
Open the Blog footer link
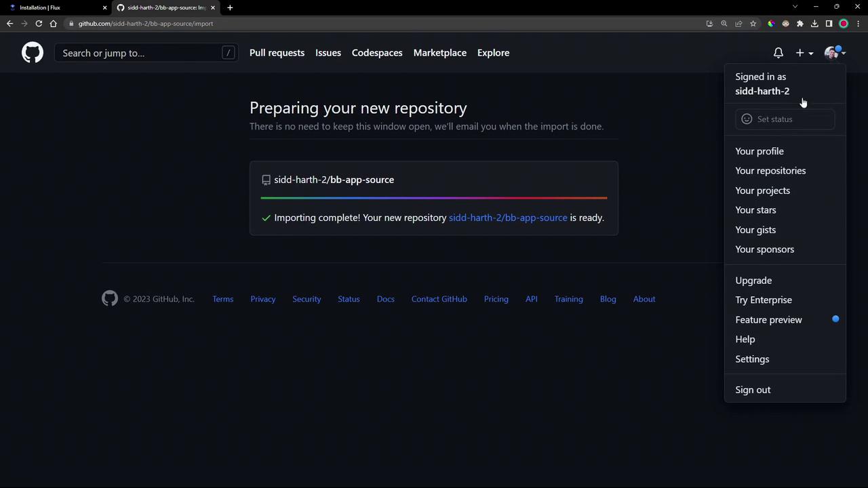608,299
